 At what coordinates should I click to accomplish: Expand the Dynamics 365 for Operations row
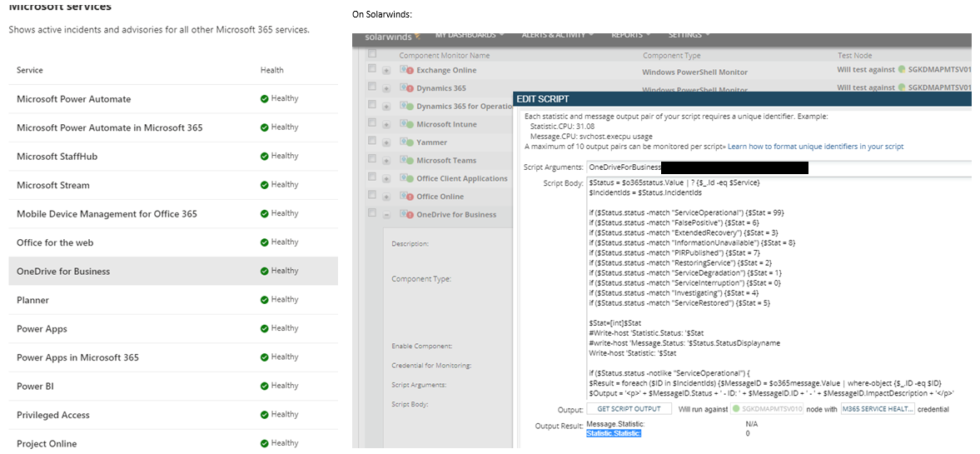(x=386, y=107)
